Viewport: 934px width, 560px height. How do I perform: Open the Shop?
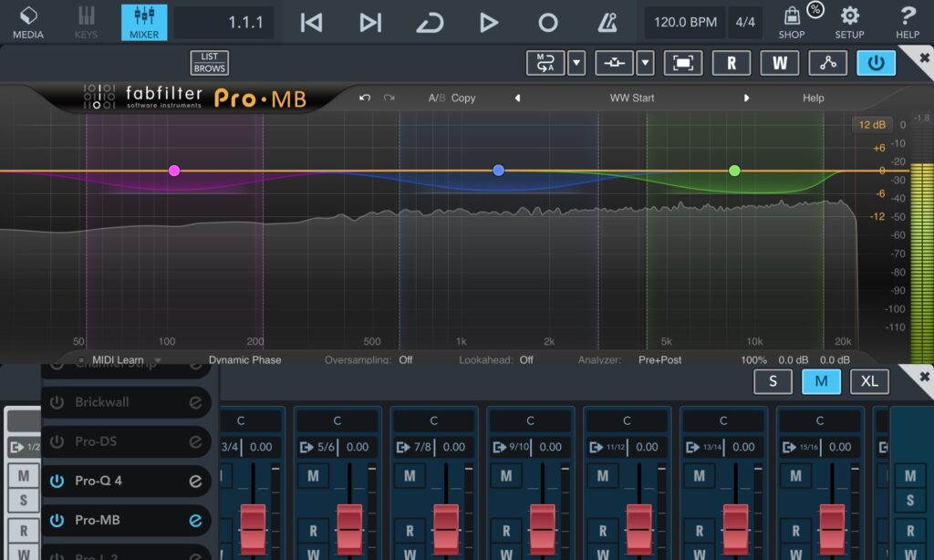(792, 22)
